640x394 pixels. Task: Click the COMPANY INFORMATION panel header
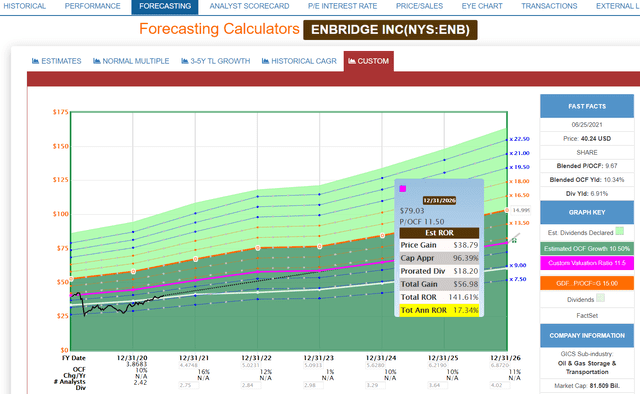587,335
